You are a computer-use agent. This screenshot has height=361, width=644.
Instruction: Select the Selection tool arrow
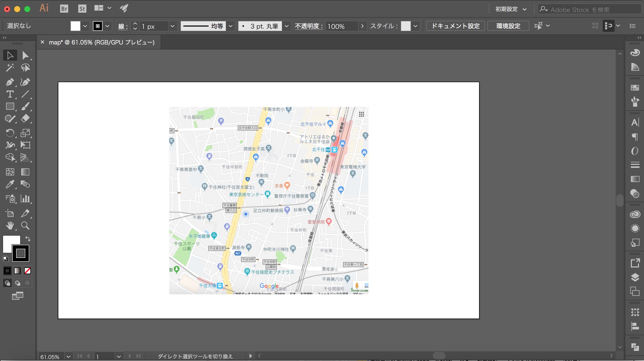click(x=10, y=55)
